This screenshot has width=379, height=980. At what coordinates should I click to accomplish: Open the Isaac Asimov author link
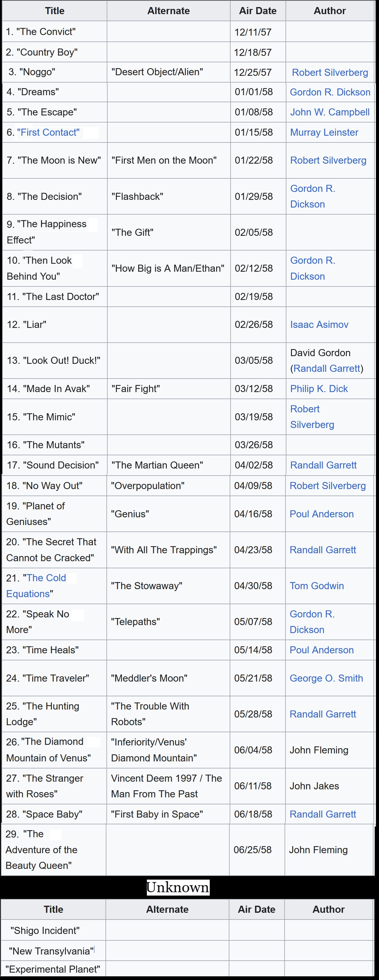(319, 325)
